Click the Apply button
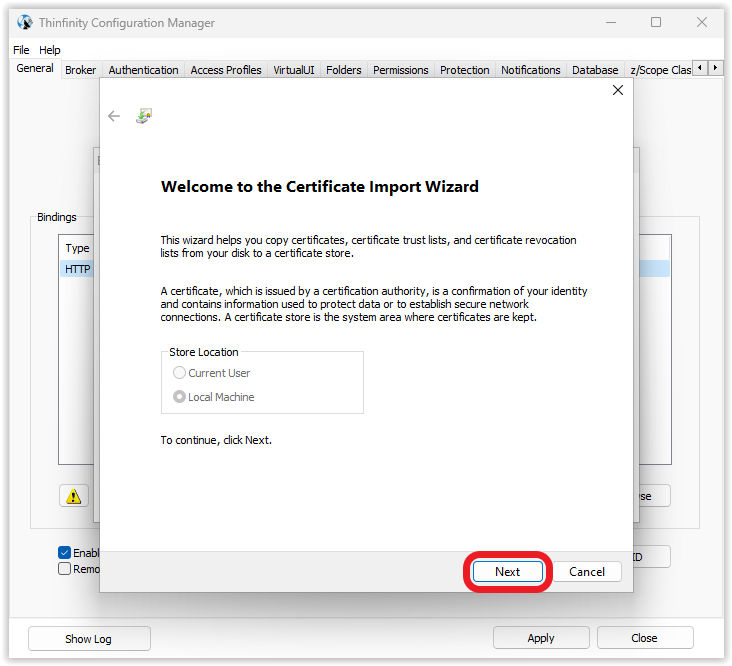This screenshot has height=666, width=732. coord(541,638)
